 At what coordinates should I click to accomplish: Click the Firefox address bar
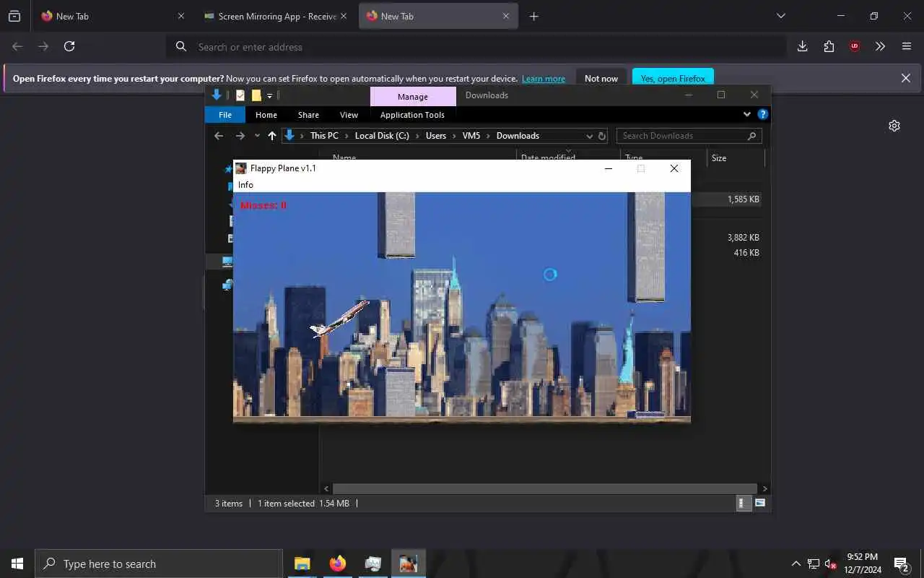pos(476,47)
